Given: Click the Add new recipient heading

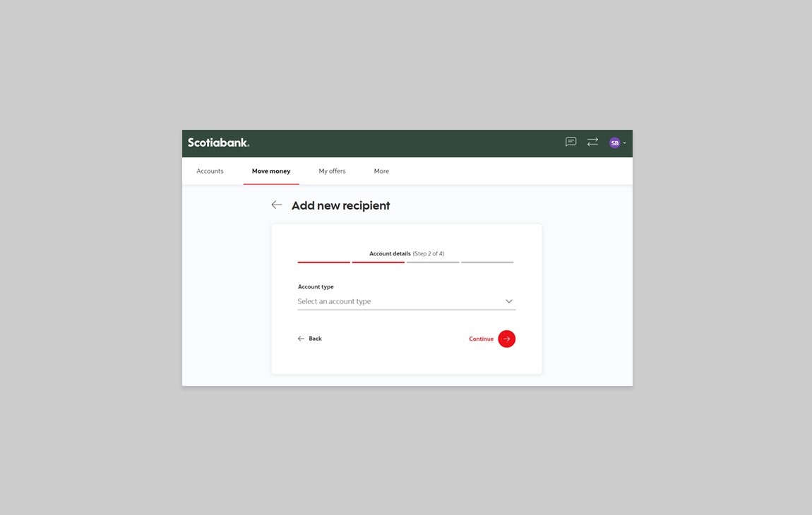Looking at the screenshot, I should pyautogui.click(x=341, y=205).
